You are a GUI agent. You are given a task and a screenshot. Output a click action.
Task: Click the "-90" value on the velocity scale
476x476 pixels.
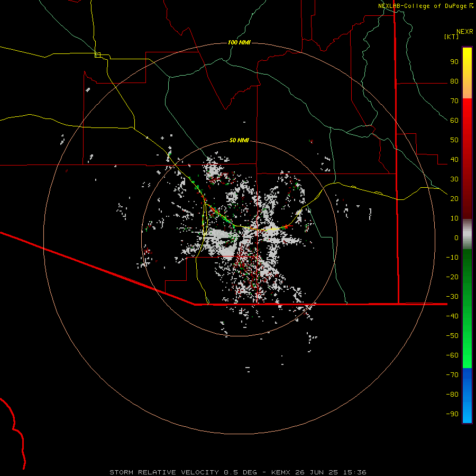(452, 414)
